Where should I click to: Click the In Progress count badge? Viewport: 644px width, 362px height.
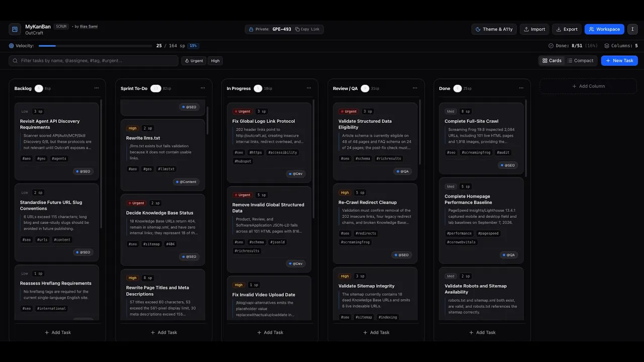258,88
